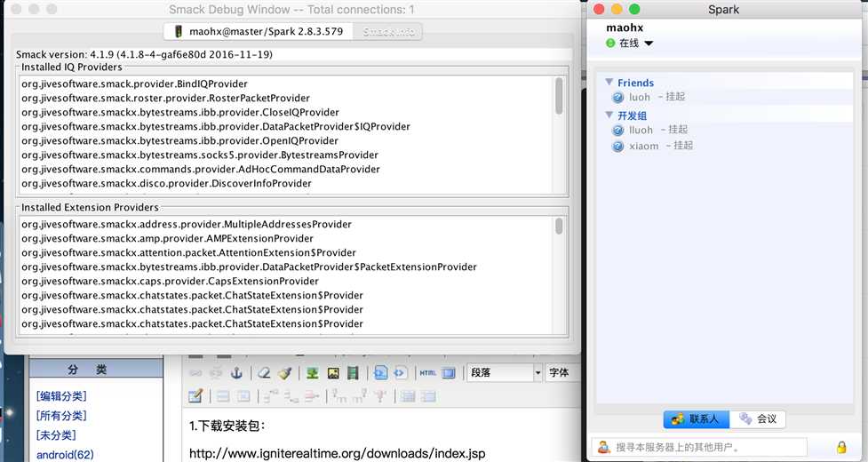Open the android(62) category link
The width and height of the screenshot is (868, 462).
coord(65,455)
